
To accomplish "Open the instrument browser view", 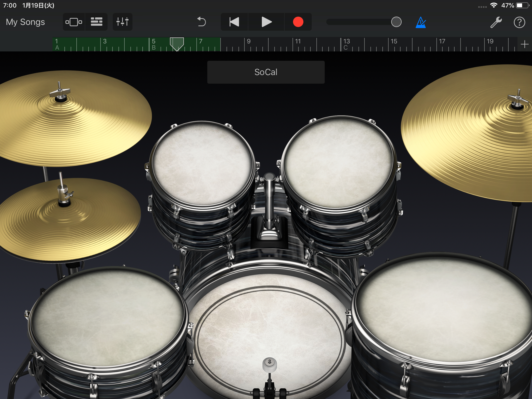I will [74, 22].
